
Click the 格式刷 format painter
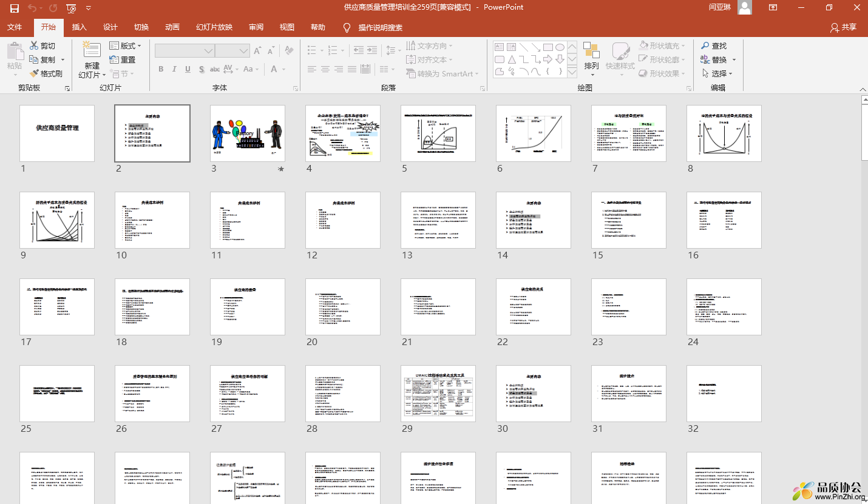click(x=46, y=73)
